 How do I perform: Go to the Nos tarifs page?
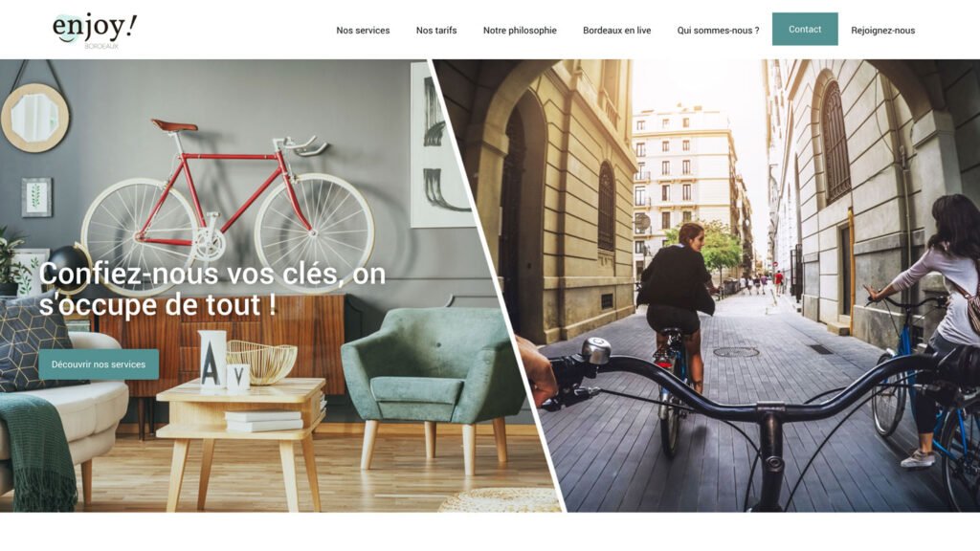pyautogui.click(x=436, y=30)
